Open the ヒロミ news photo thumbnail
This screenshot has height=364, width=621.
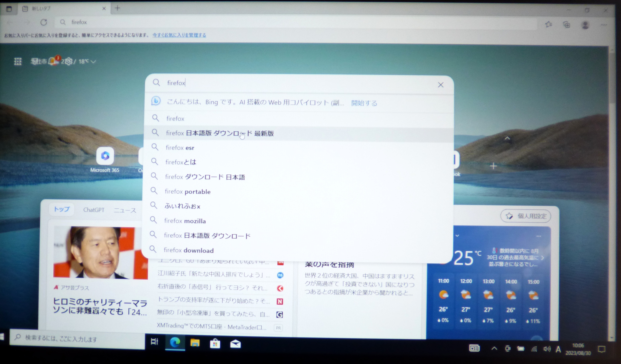pos(100,253)
